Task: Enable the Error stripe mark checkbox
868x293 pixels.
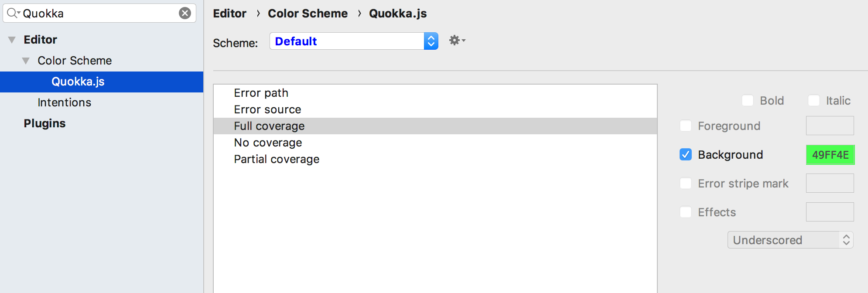Action: click(x=686, y=183)
